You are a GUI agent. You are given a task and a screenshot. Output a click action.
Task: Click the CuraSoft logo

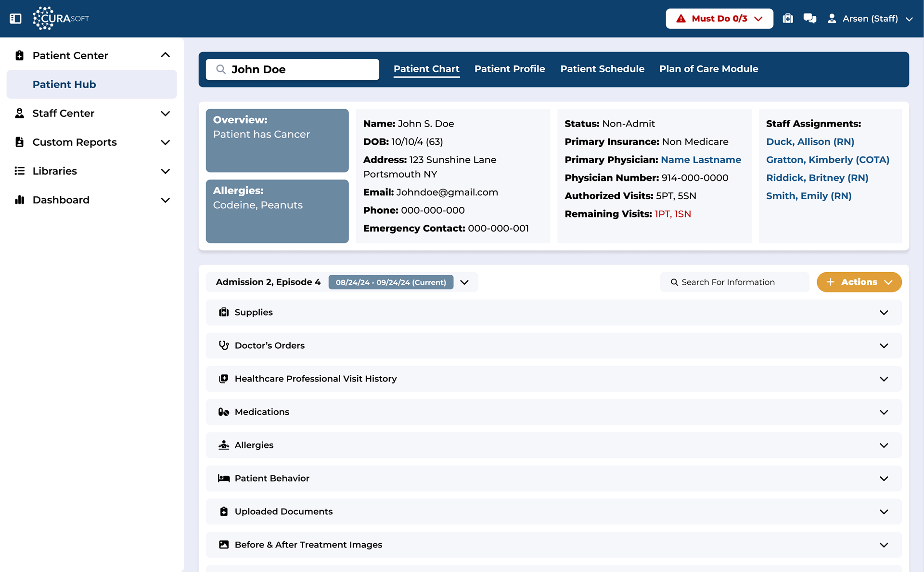click(61, 18)
